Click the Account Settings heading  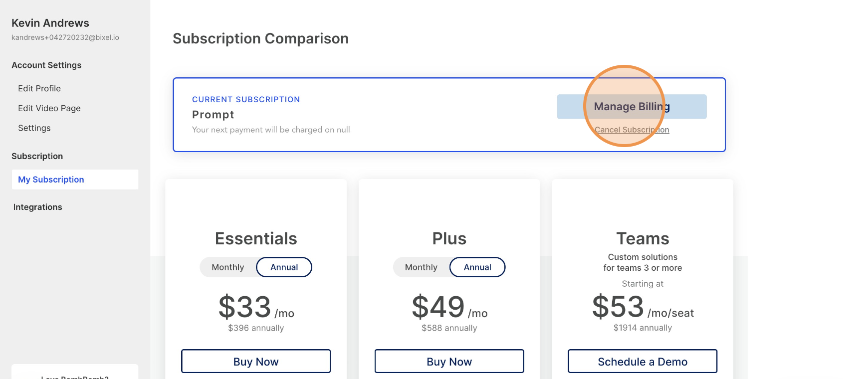tap(46, 65)
